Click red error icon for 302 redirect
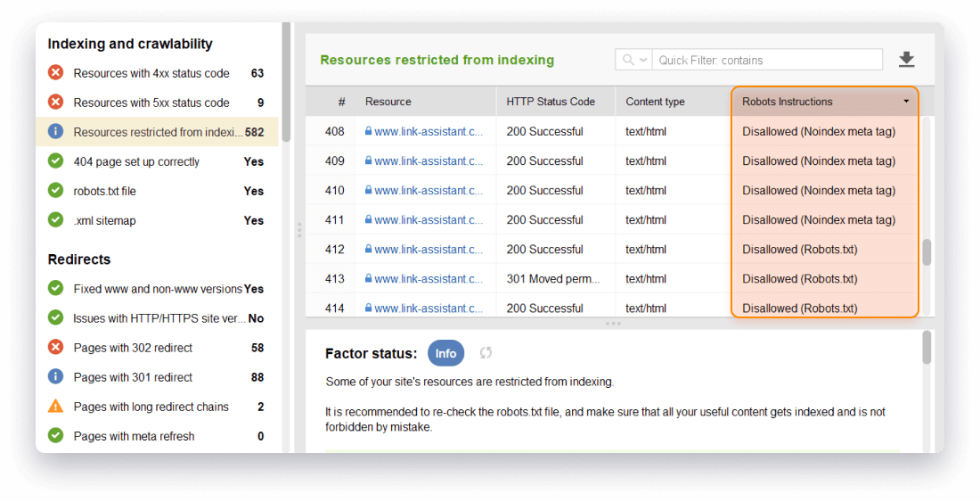The width and height of the screenshot is (980, 502). pos(55,347)
